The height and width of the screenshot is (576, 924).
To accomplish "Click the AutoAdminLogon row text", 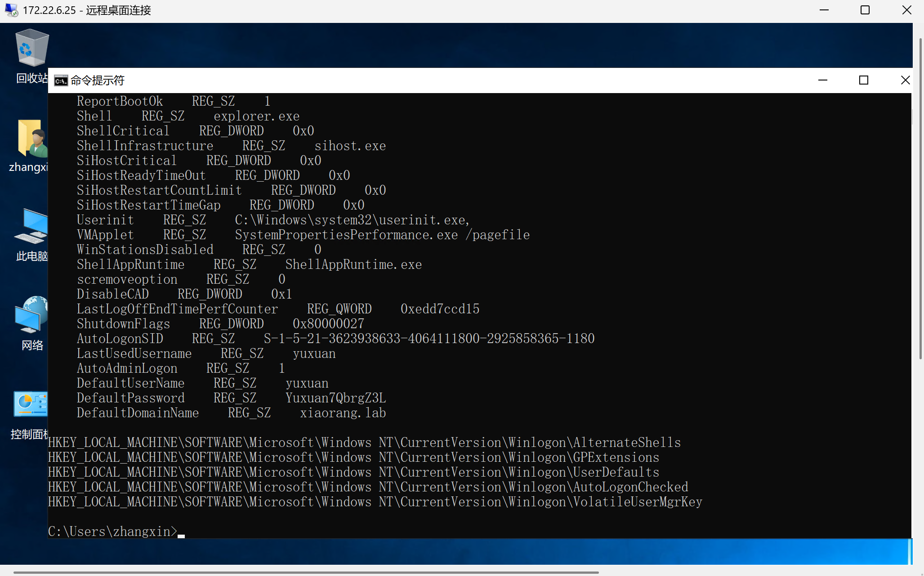I will coord(181,368).
